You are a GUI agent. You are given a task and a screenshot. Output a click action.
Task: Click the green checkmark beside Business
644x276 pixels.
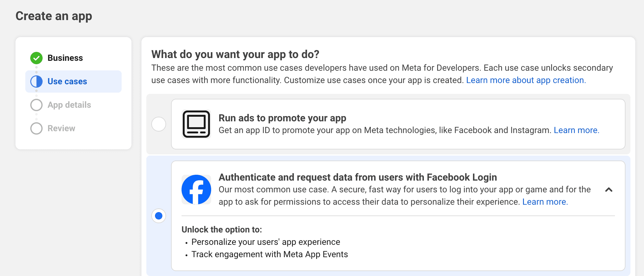tap(36, 58)
